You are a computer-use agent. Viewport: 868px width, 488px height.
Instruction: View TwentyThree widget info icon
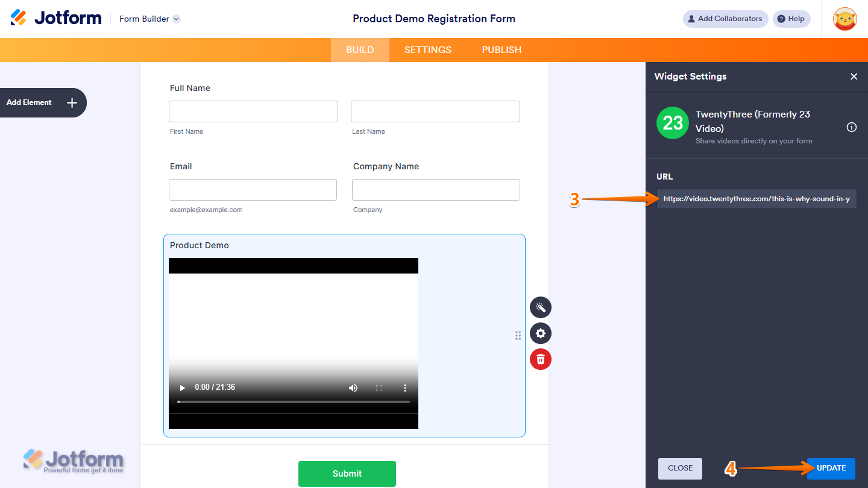coord(851,127)
